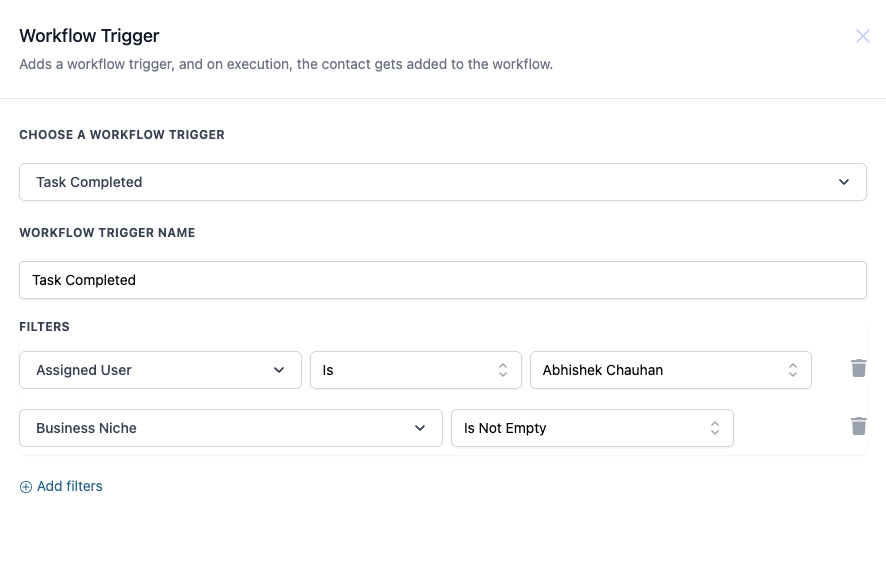Click the Workflow Trigger dialog title
This screenshot has width=886, height=584.
tap(89, 36)
